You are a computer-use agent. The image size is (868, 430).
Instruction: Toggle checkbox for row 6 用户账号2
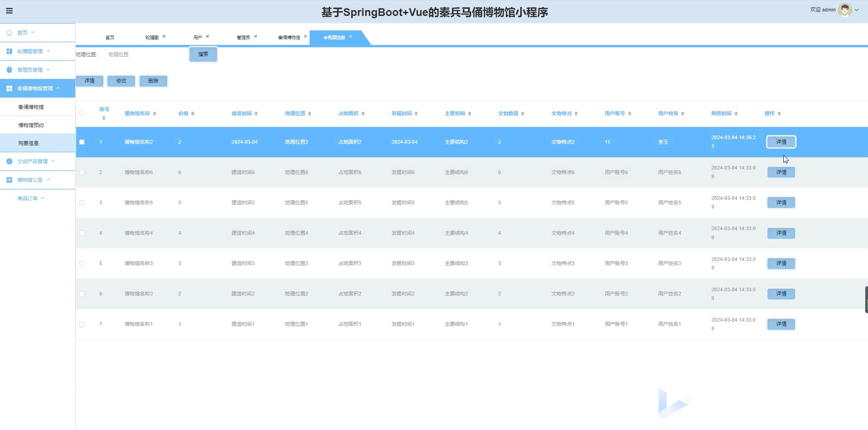coord(82,294)
